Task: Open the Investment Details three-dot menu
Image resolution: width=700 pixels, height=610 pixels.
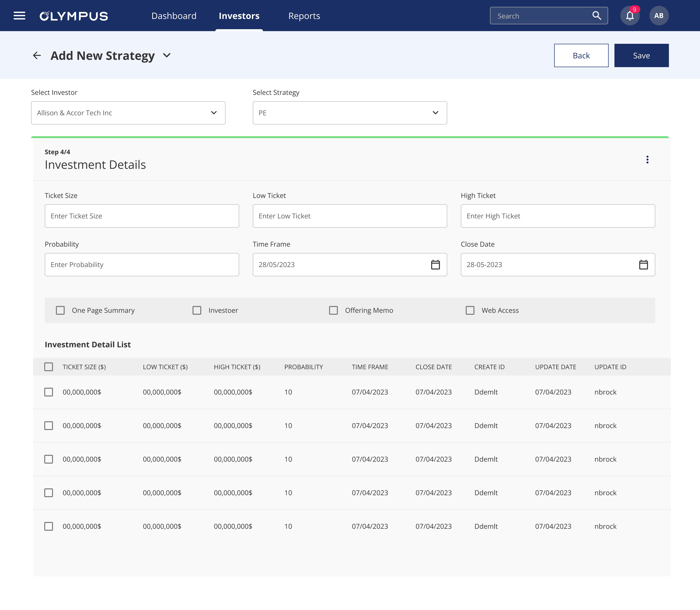Action: (x=647, y=160)
